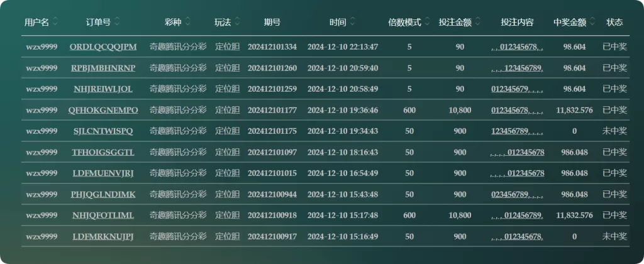Sort by 订单号 column arrow icon
Screen dimensions: 644x264
[x=117, y=22]
